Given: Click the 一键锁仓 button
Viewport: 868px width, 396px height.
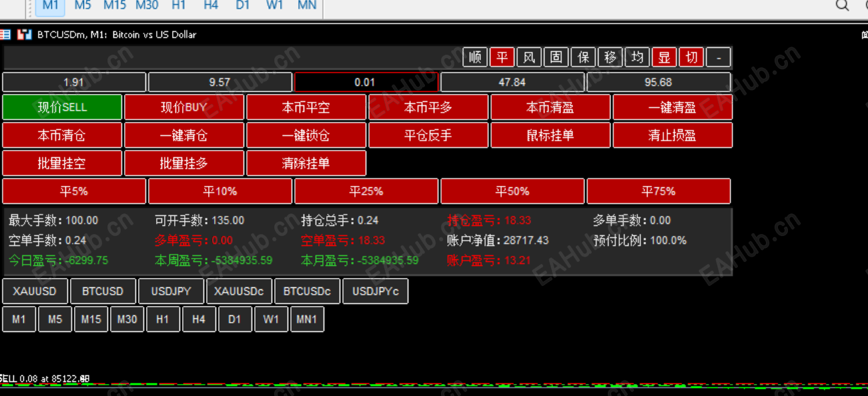Looking at the screenshot, I should (306, 135).
